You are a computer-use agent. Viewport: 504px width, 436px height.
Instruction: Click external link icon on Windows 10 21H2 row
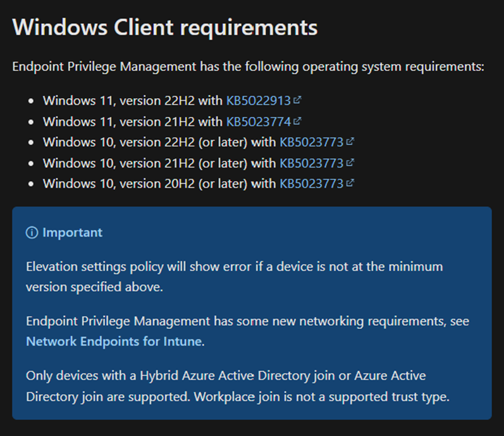(350, 163)
